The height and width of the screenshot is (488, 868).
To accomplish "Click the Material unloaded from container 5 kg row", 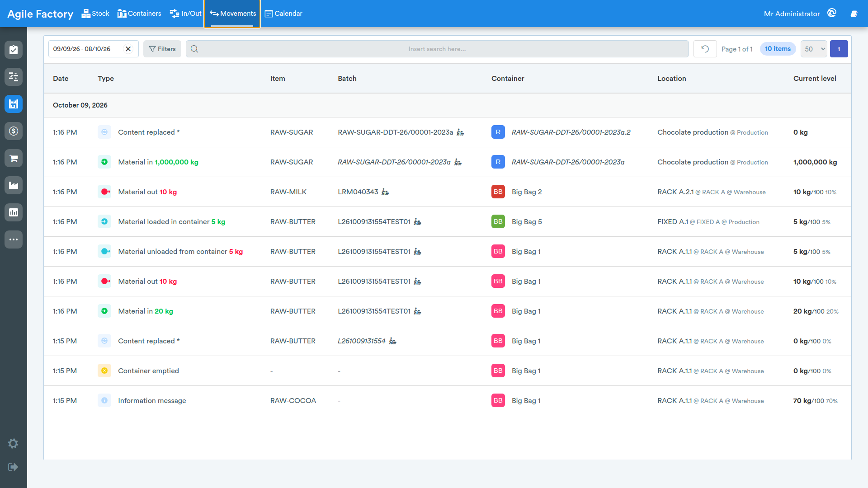I will tap(448, 252).
